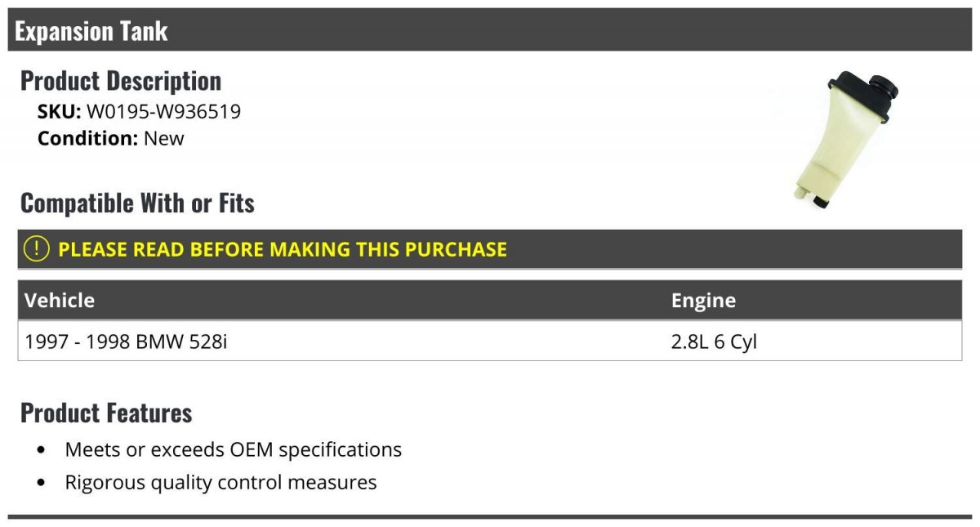The image size is (980, 527).
Task: Click the PLEASE READ BEFORE MAKING THIS PURCHASE banner
Action: pyautogui.click(x=283, y=249)
